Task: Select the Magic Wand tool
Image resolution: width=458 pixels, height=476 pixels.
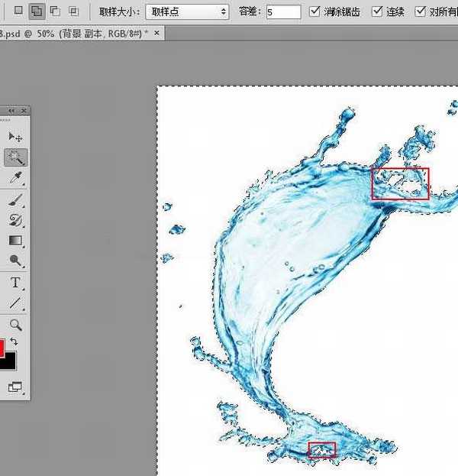Action: coord(15,157)
